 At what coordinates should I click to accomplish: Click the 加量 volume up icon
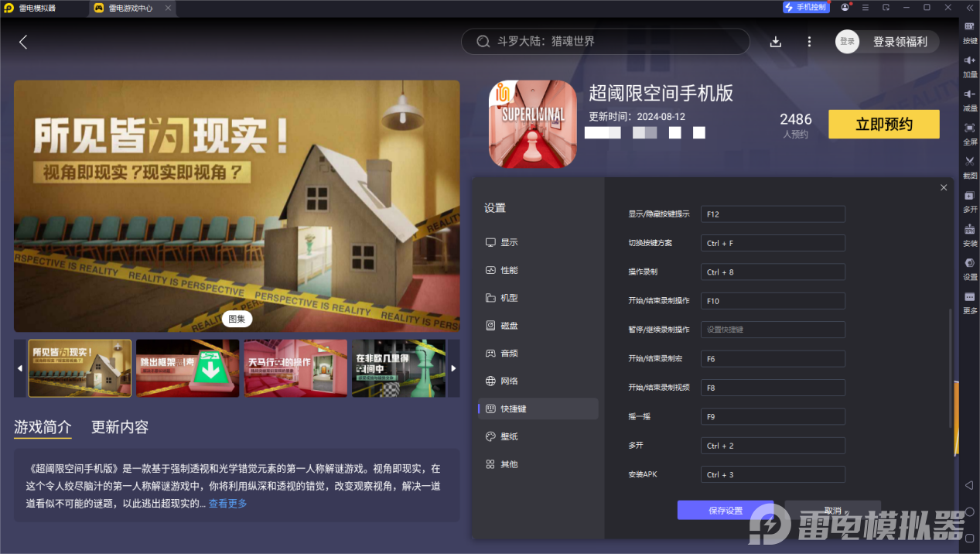pyautogui.click(x=969, y=60)
